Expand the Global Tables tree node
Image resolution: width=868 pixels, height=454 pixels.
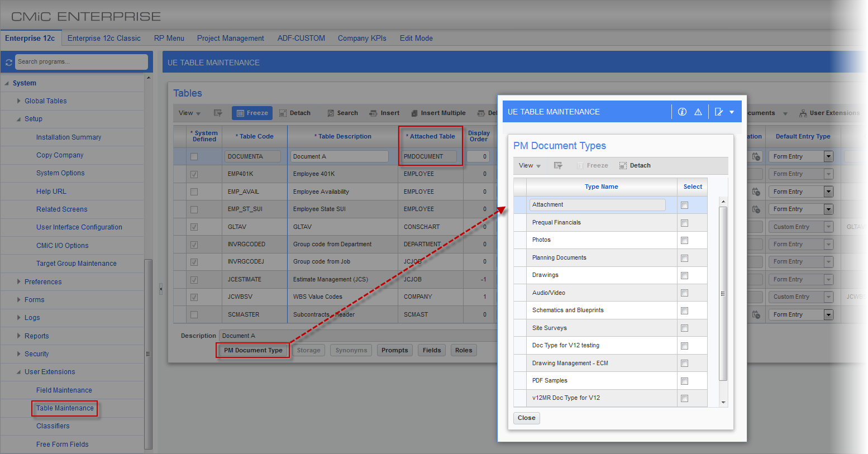18,101
